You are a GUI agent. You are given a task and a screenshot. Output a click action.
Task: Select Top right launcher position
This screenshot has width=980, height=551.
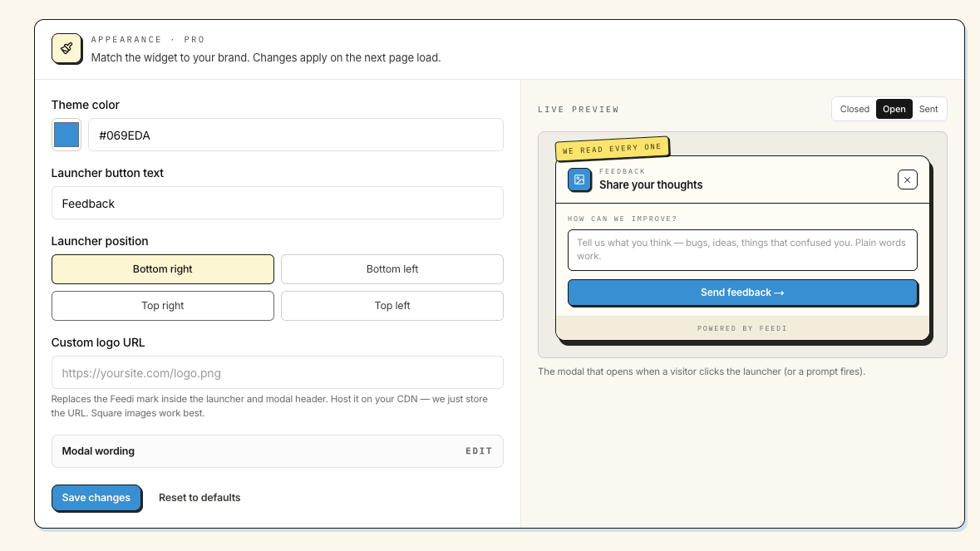pyautogui.click(x=162, y=306)
